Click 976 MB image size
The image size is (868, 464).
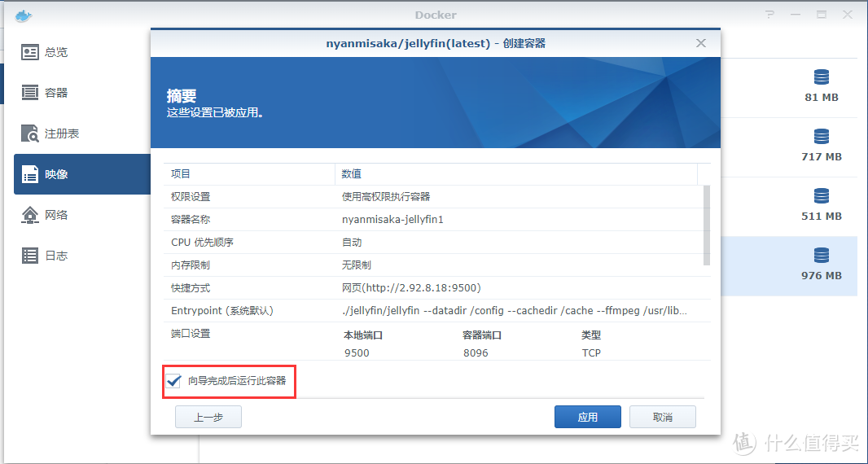(822, 275)
